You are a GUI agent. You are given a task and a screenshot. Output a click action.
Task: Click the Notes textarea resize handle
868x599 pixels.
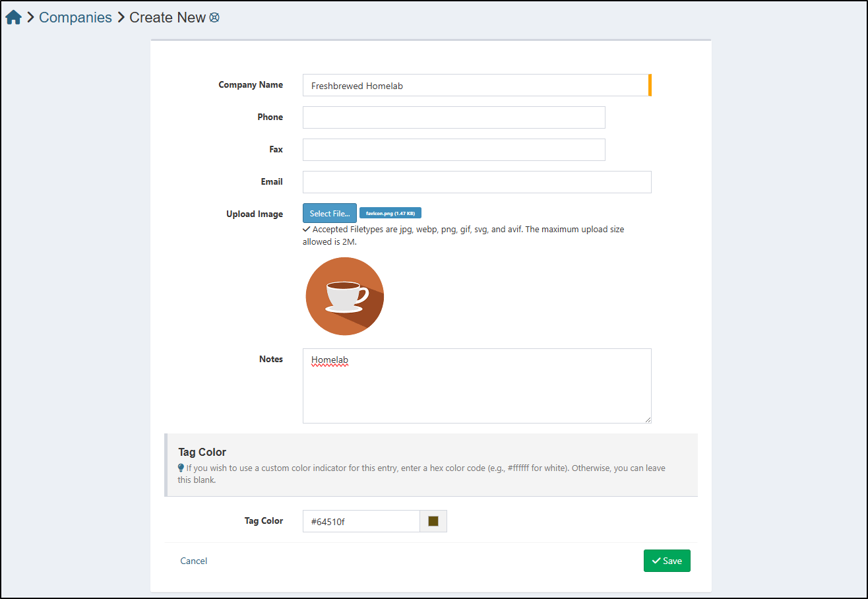coord(648,420)
